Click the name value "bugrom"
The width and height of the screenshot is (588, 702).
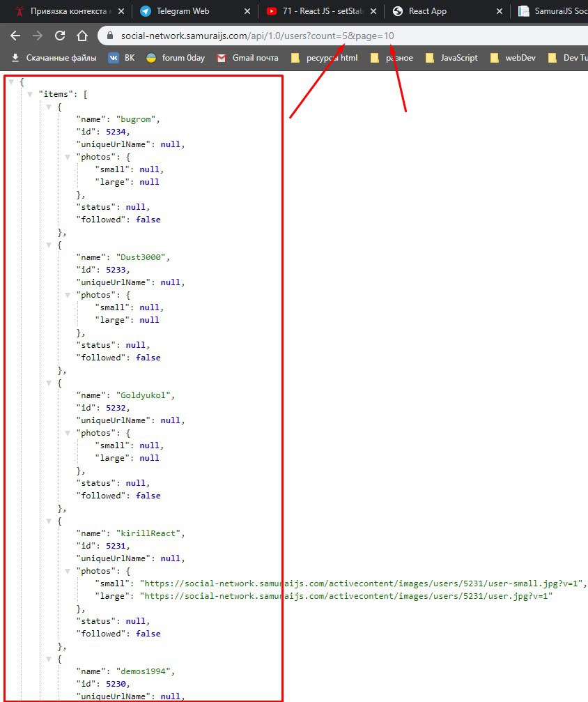point(136,119)
